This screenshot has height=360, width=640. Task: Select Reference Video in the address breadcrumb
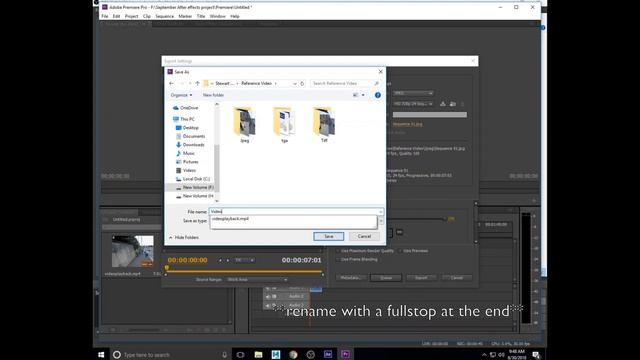pos(256,83)
